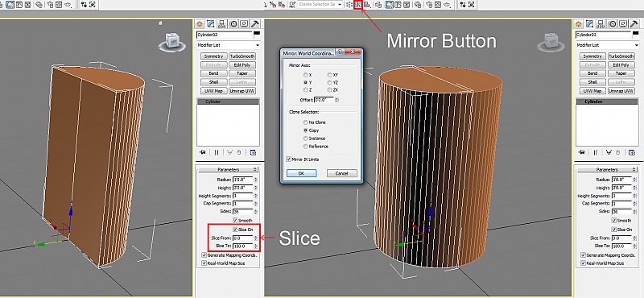The image size is (644, 298).
Task: Select Cylinder entry in Cylinder03 modifier stack
Action: pos(607,101)
